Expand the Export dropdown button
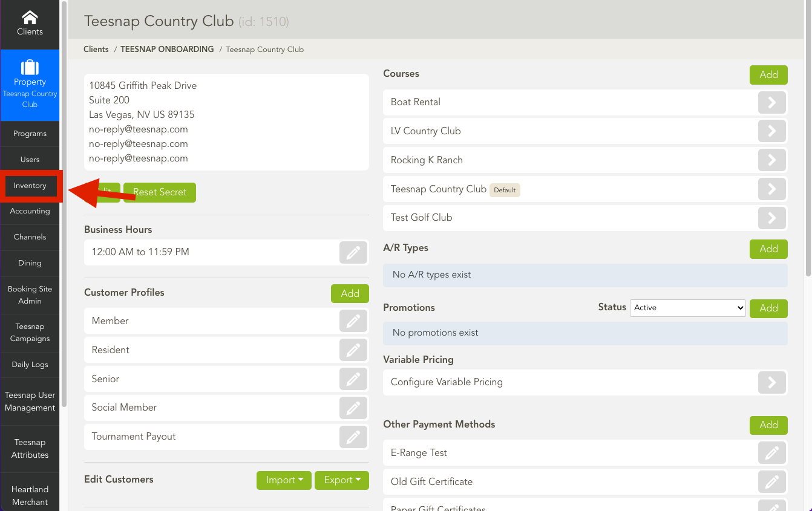The image size is (812, 511). pyautogui.click(x=342, y=480)
